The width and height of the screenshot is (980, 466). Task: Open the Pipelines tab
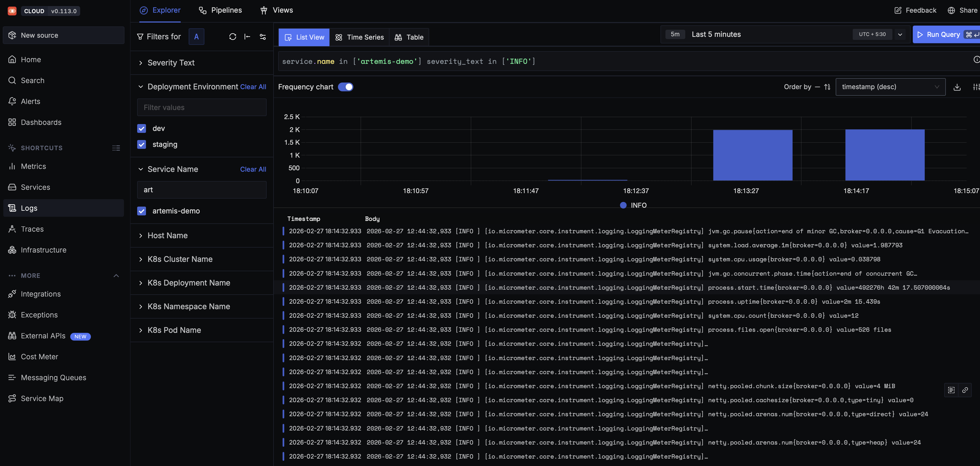[220, 10]
